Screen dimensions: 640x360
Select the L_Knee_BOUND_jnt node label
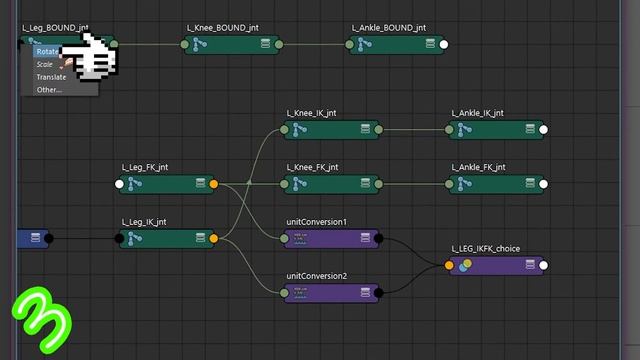coord(223,28)
